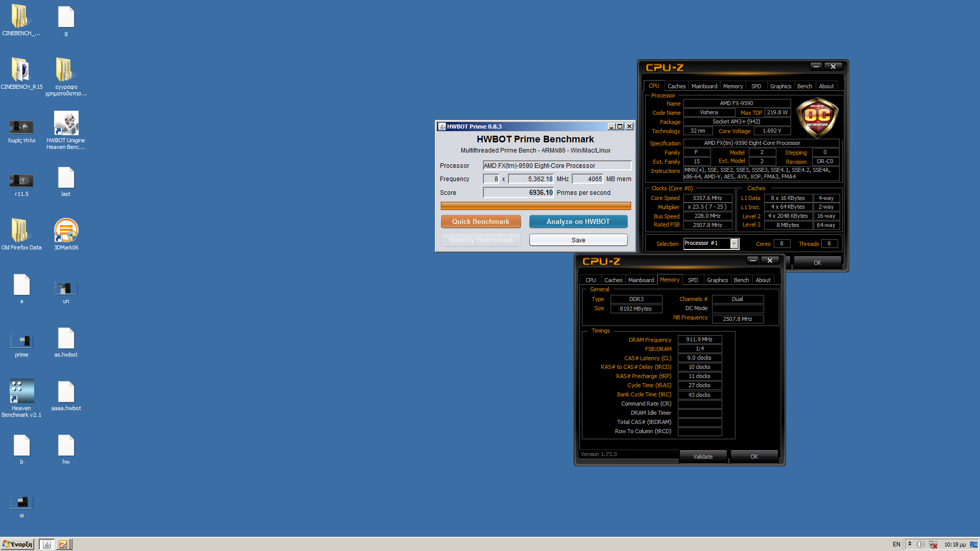
Task: Switch to Memory tab in upper CPU-Z
Action: pyautogui.click(x=732, y=86)
